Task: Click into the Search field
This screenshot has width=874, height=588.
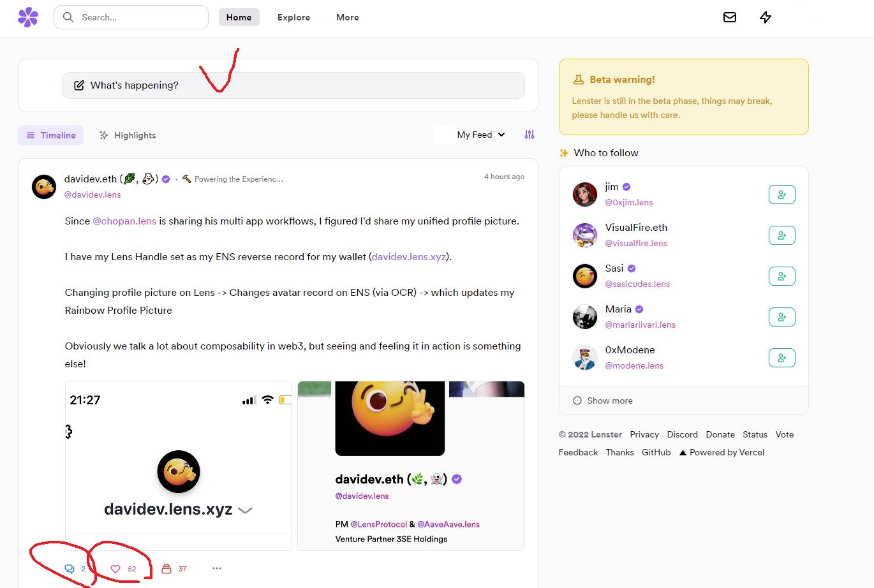Action: pyautogui.click(x=131, y=17)
